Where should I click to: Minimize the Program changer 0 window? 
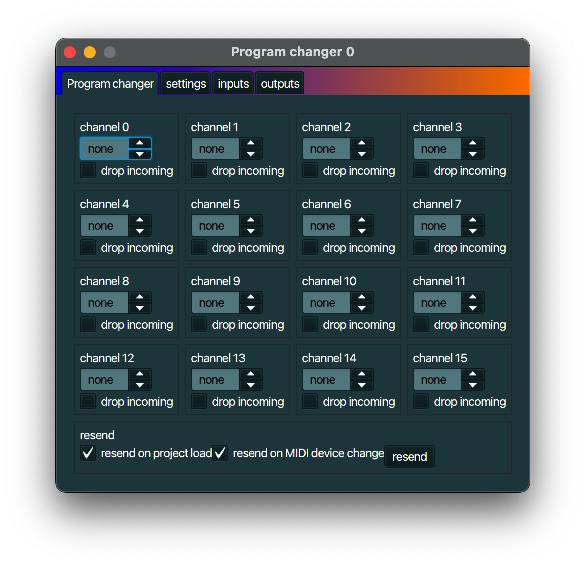point(90,52)
